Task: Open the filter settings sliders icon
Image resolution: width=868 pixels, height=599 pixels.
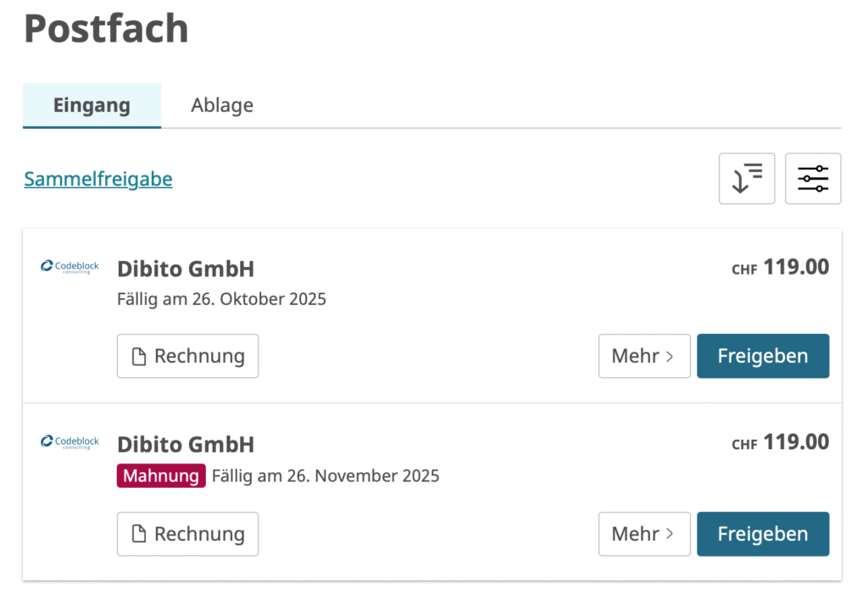Action: [x=813, y=179]
